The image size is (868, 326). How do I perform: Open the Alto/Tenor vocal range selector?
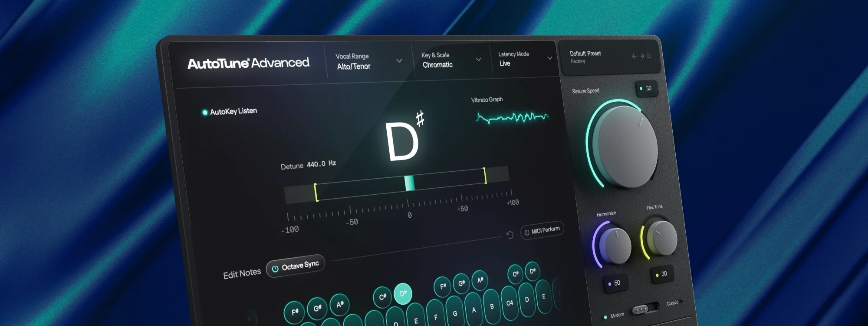(354, 67)
